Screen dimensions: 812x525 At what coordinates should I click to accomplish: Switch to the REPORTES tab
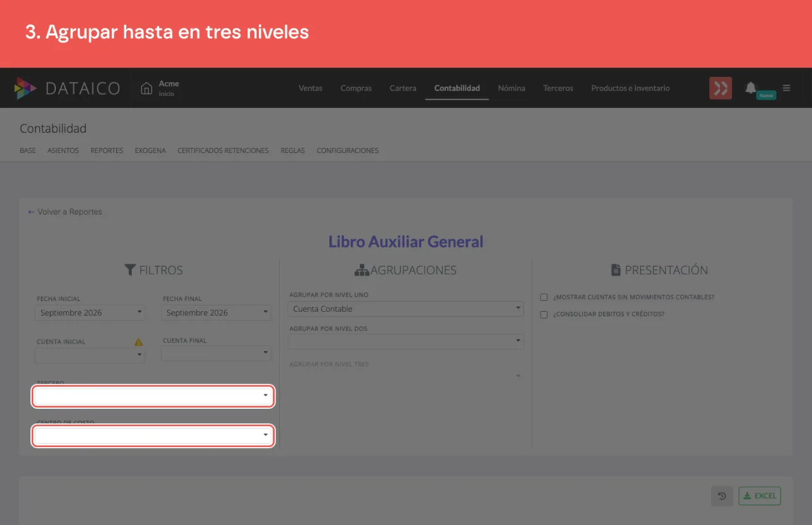pyautogui.click(x=107, y=151)
